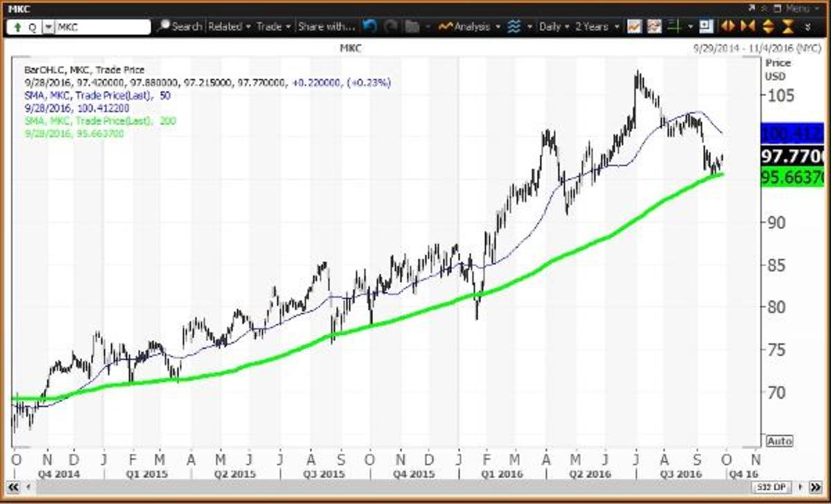Open the Analysis dropdown menu
Viewport: 831px width, 504px height.
point(470,27)
